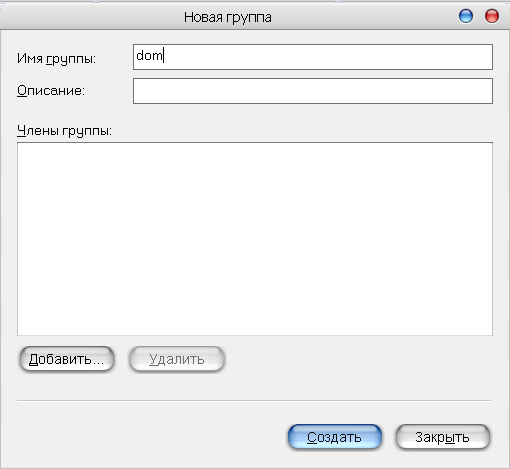
Task: Click the "Имя группы:" label
Action: [x=56, y=59]
